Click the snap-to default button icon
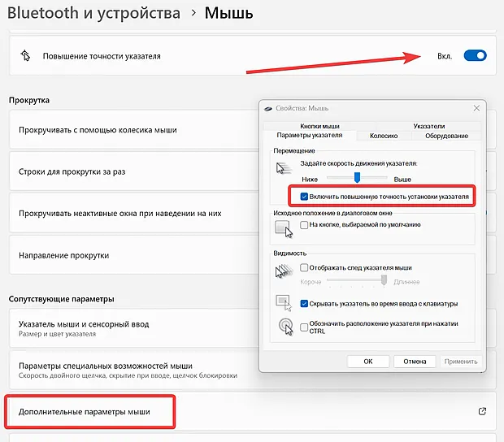The height and width of the screenshot is (442, 504). pos(284,228)
